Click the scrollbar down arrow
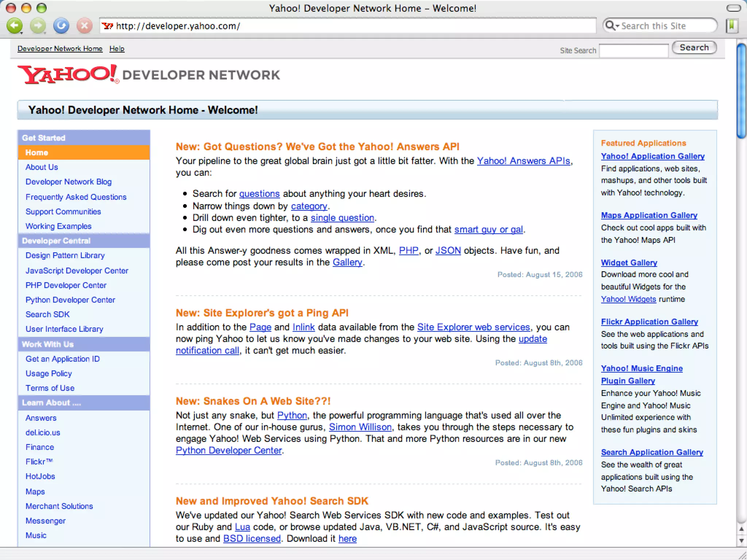 [x=741, y=541]
